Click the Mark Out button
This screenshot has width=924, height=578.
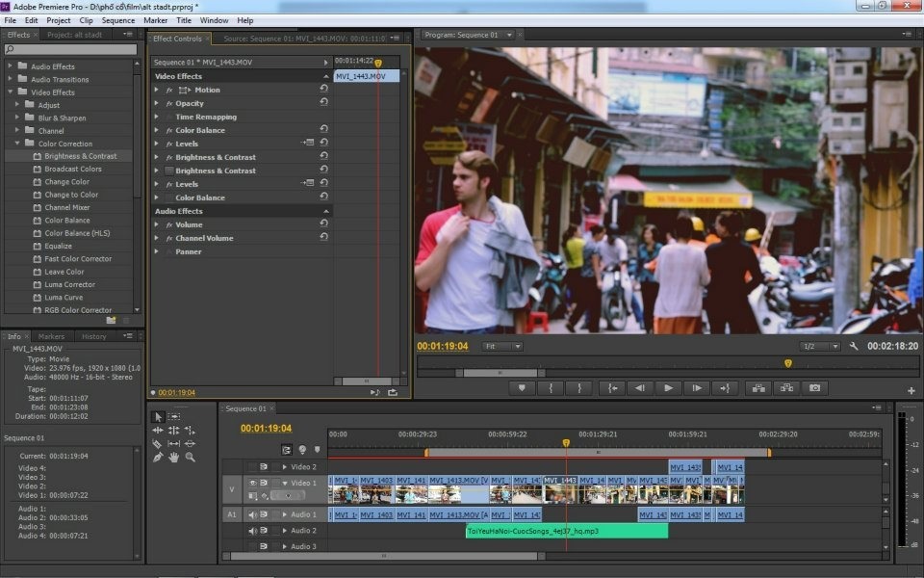pyautogui.click(x=579, y=388)
